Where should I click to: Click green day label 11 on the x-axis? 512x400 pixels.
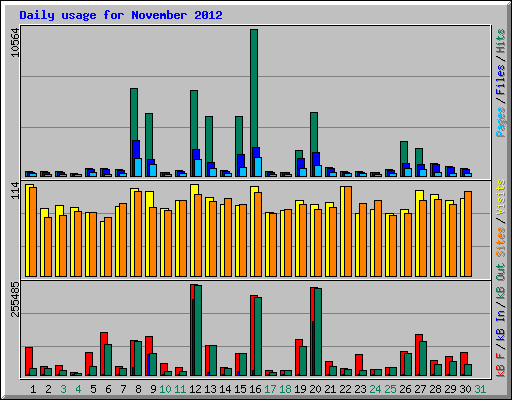pos(180,389)
